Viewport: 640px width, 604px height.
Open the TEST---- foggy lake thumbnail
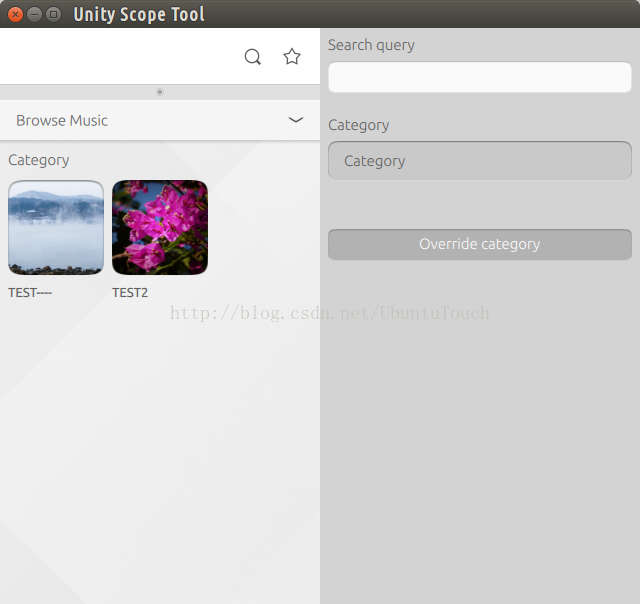56,227
